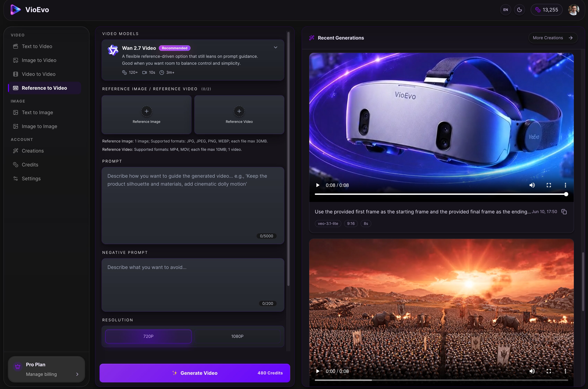588x389 pixels.
Task: Open more options on battlefield video
Action: coord(565,371)
